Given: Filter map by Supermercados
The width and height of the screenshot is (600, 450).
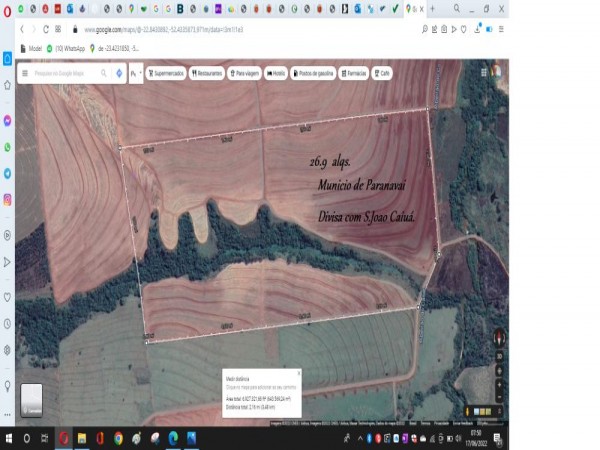Looking at the screenshot, I should point(166,73).
